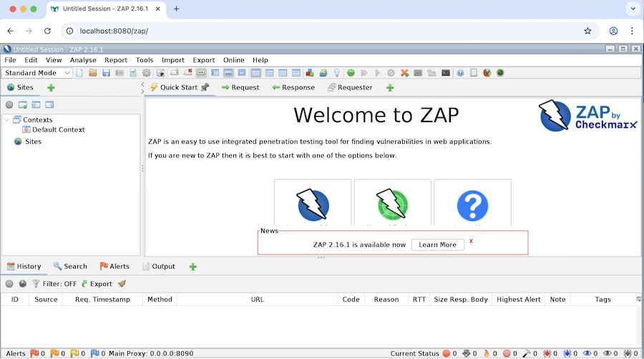Click the green plus next to Requester tab
This screenshot has width=644, height=359.
point(390,88)
